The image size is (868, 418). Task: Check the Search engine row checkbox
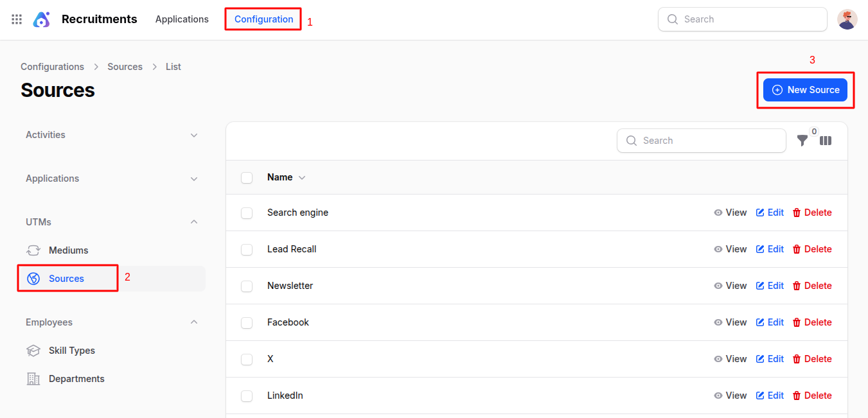point(247,213)
